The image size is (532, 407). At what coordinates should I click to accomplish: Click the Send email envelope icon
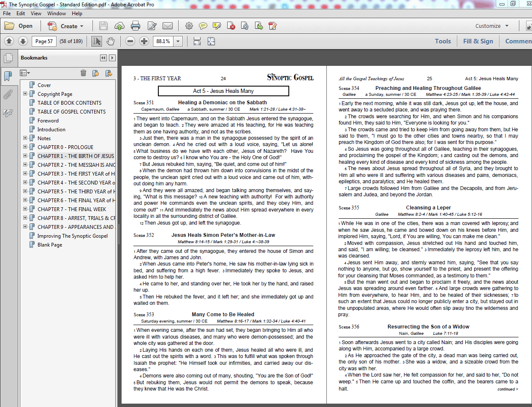[168, 26]
